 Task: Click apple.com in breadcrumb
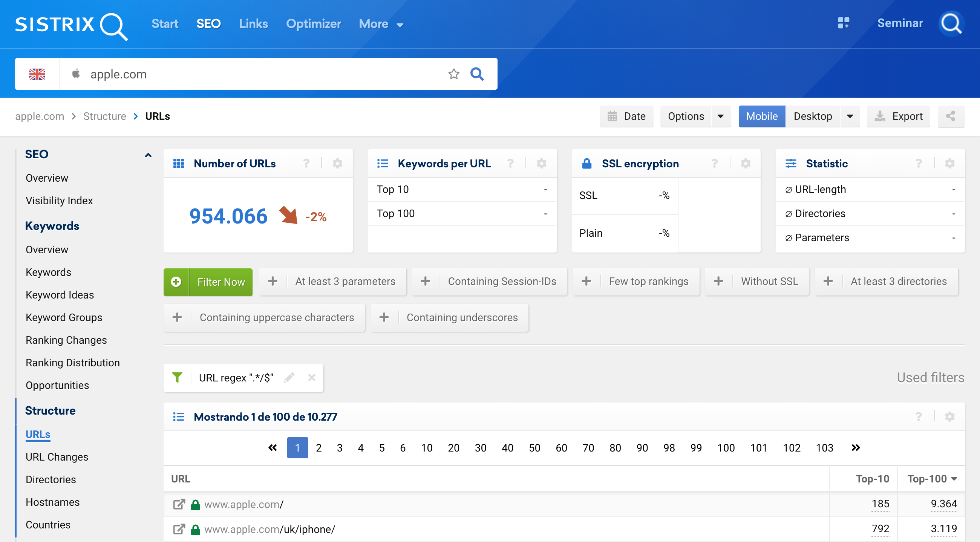pyautogui.click(x=40, y=116)
